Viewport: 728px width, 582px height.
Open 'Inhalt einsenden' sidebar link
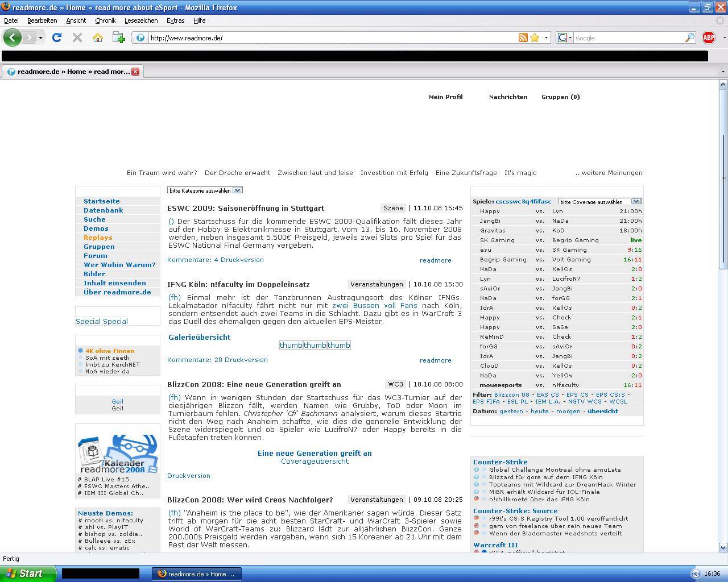point(114,283)
